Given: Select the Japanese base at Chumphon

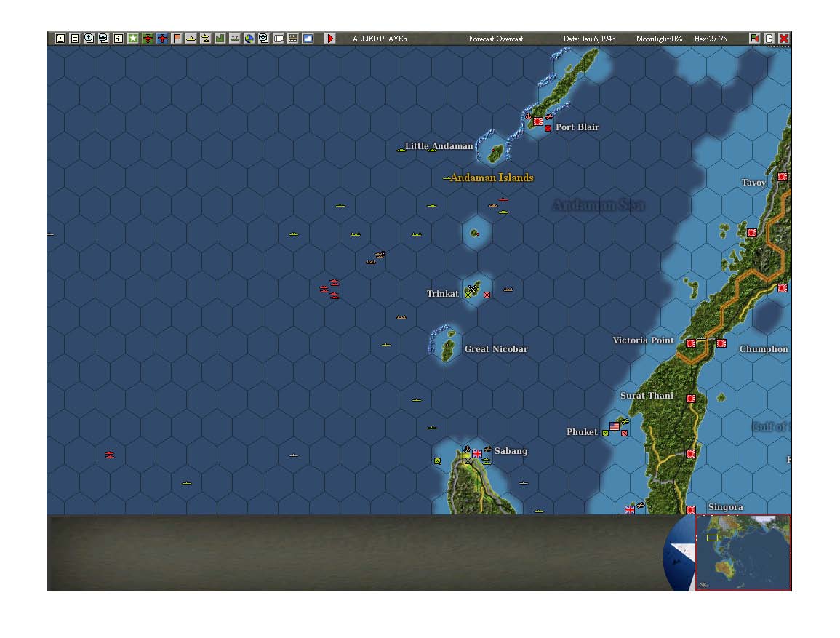Looking at the screenshot, I should [x=721, y=343].
